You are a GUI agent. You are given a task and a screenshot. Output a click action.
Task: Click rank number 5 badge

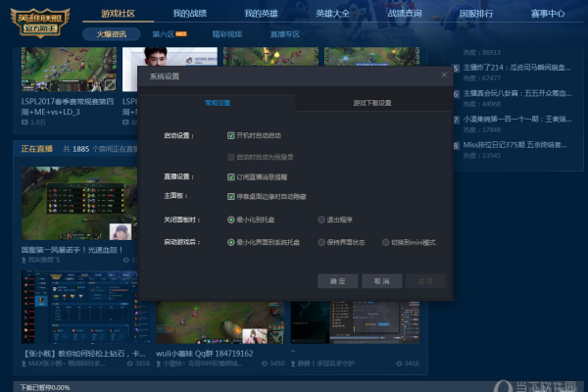pyautogui.click(x=456, y=69)
